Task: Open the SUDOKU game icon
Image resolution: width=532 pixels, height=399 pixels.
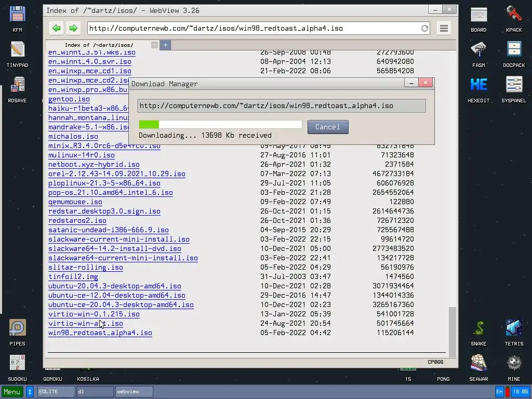Action: coord(17,368)
